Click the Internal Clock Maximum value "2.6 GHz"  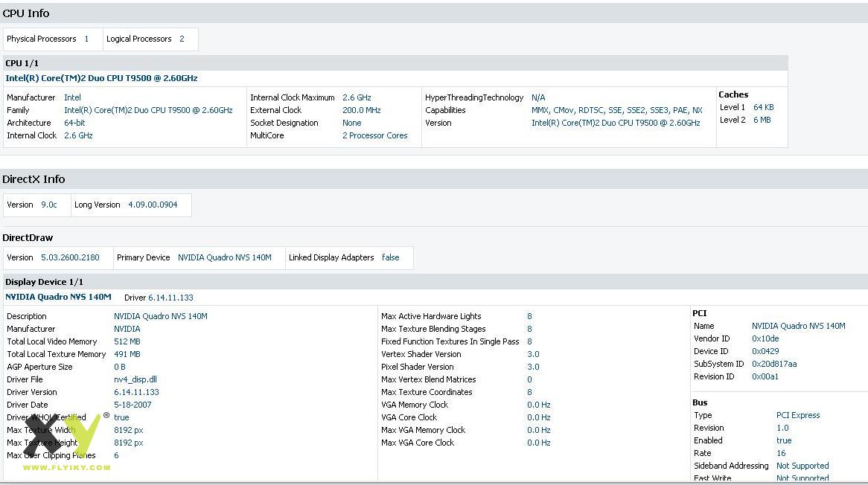(x=357, y=97)
